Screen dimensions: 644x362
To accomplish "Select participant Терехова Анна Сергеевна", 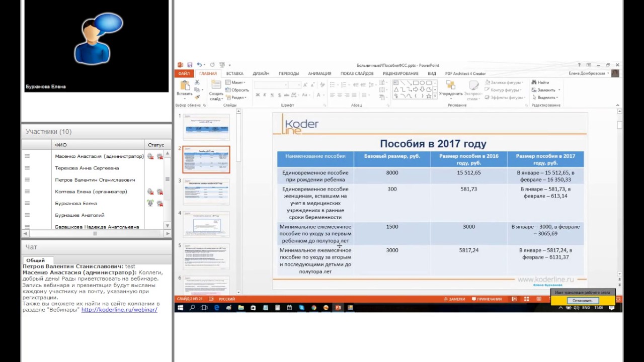I will pyautogui.click(x=87, y=168).
